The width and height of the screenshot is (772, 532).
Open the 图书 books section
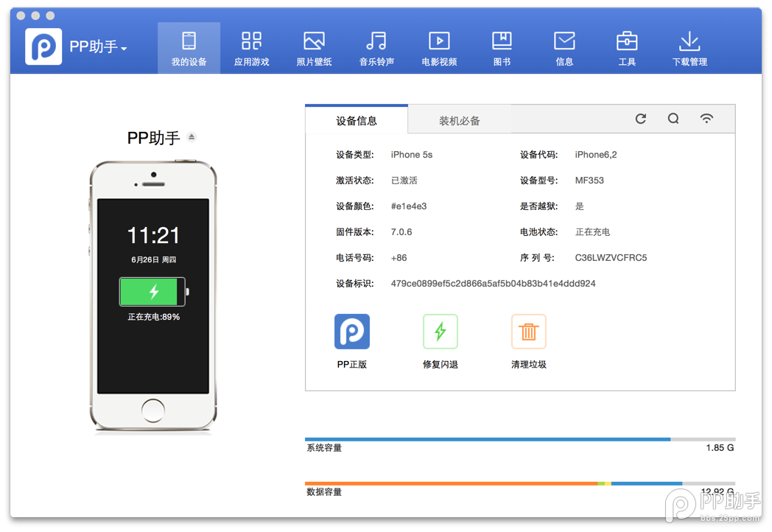point(502,49)
